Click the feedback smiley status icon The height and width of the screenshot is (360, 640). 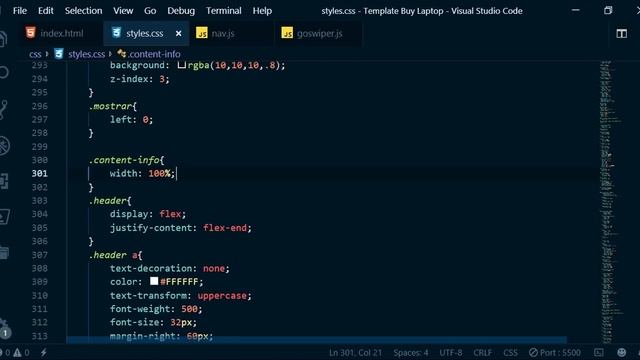tap(622, 353)
